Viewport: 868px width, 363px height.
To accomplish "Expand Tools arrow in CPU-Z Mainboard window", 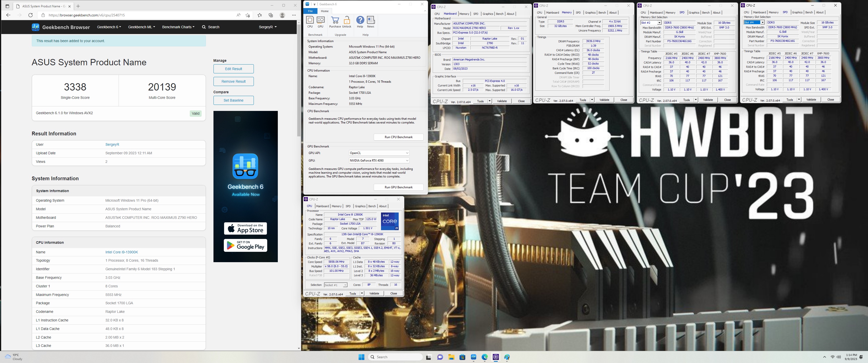I will 490,101.
